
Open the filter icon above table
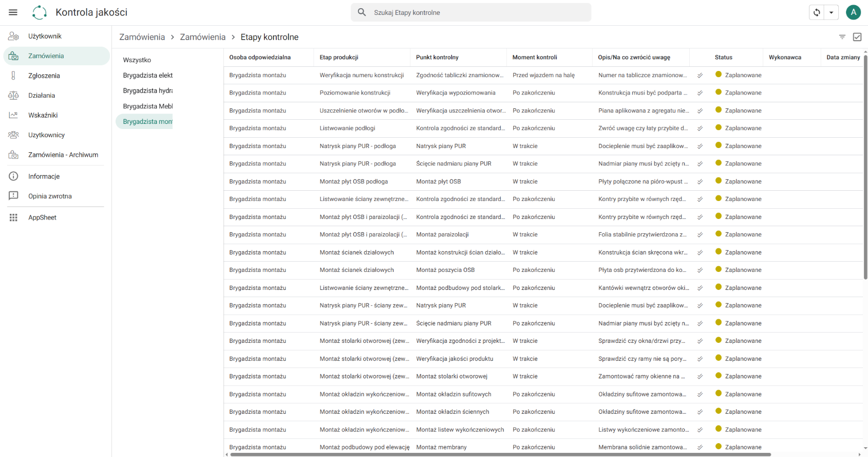pyautogui.click(x=842, y=37)
